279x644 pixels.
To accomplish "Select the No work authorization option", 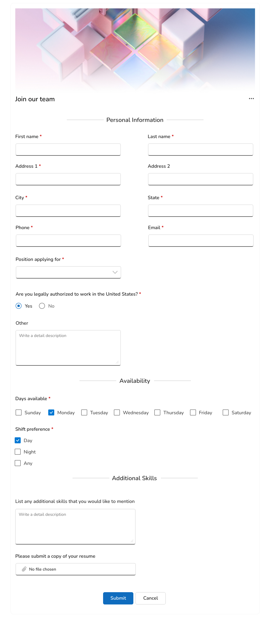I will (x=42, y=306).
